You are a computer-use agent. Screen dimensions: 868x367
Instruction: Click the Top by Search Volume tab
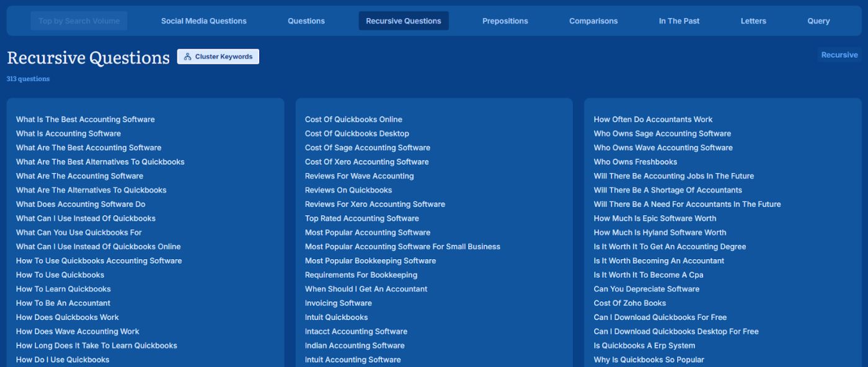click(79, 21)
